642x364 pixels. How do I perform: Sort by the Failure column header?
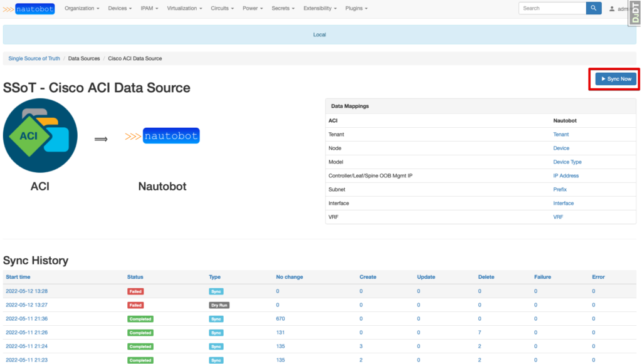(x=542, y=277)
